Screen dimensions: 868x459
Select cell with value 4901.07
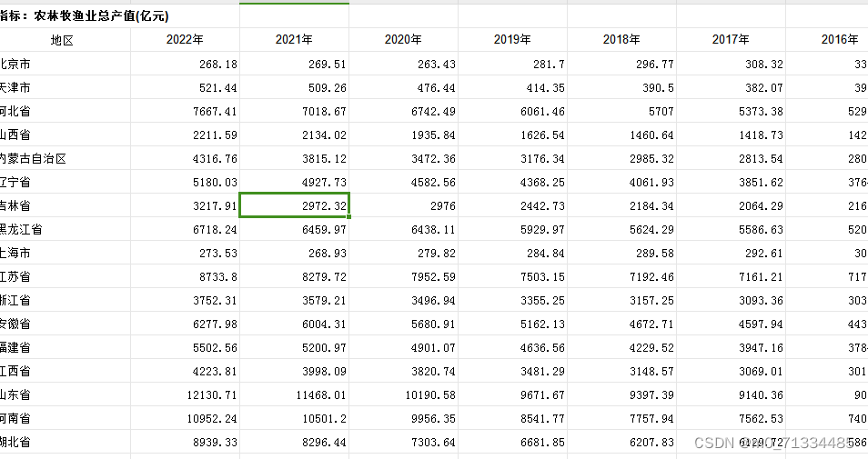click(403, 348)
